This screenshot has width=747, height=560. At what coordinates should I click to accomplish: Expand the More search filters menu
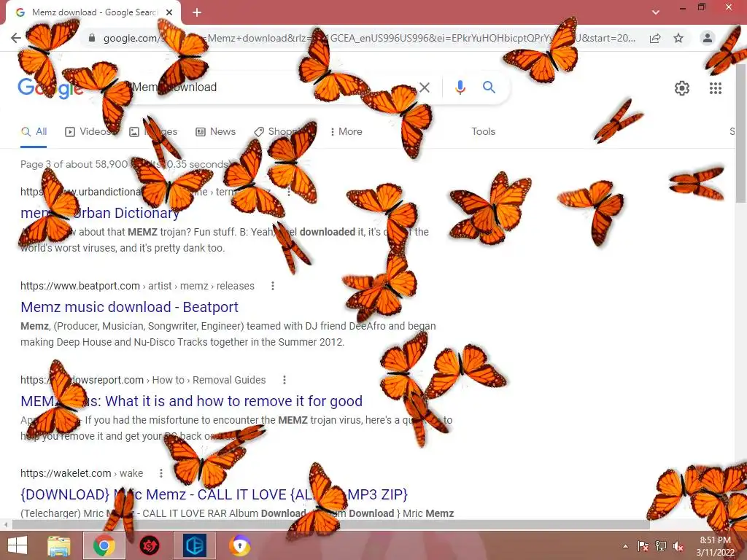pos(347,131)
